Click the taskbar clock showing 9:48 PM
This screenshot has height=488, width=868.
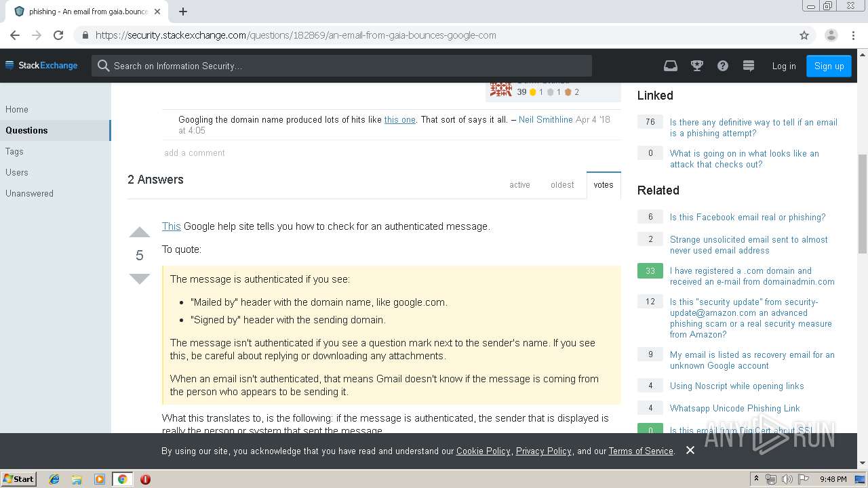coord(833,479)
